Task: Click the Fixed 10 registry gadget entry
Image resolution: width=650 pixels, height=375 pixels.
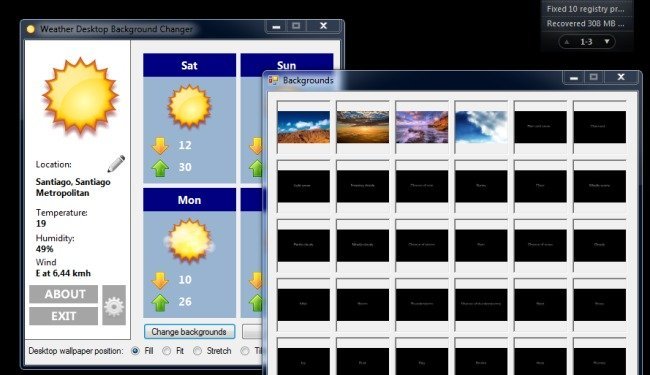Action: [585, 9]
